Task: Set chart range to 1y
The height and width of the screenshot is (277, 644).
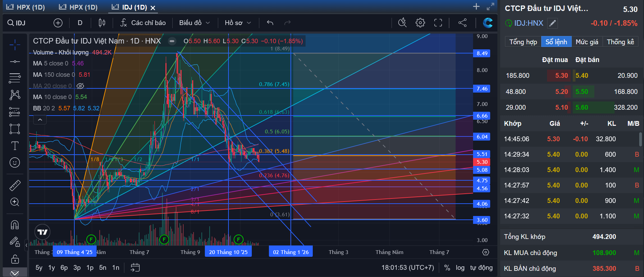Action: (52, 268)
